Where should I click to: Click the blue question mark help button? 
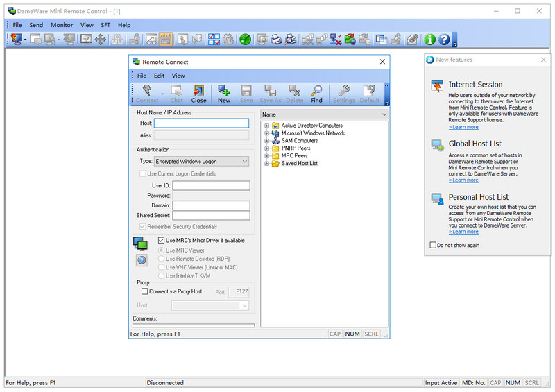click(444, 40)
